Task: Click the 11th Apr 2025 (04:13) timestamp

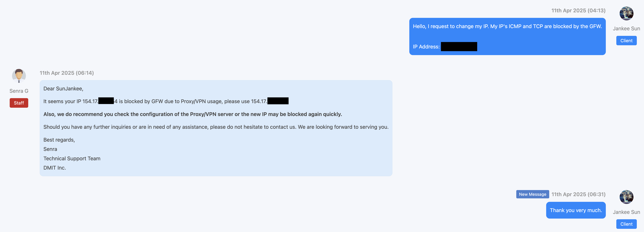Action: (x=578, y=11)
